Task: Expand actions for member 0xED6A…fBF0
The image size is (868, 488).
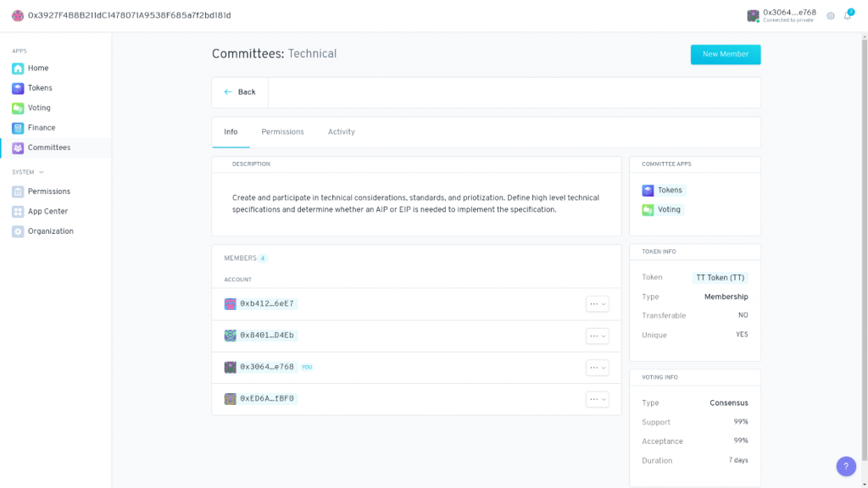Action: click(597, 398)
